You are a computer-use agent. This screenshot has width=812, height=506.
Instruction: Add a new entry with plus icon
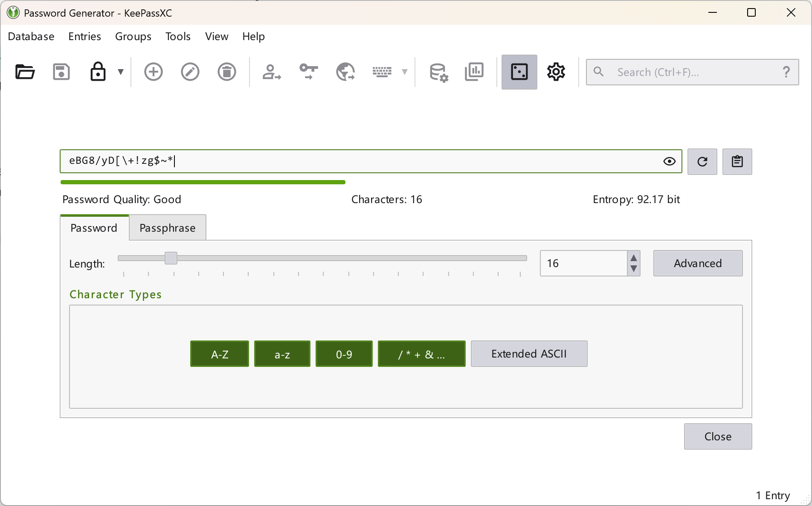154,72
